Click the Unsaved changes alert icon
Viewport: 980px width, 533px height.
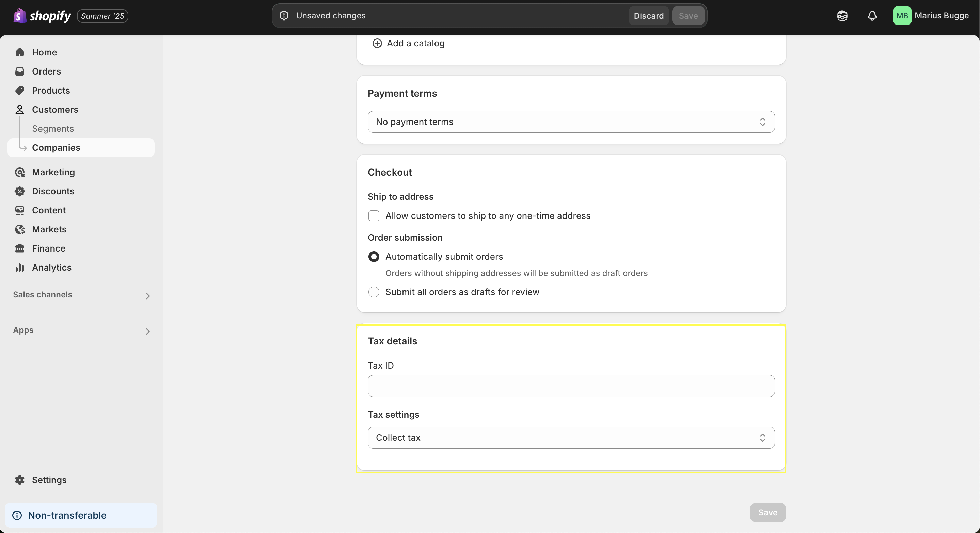click(x=284, y=16)
